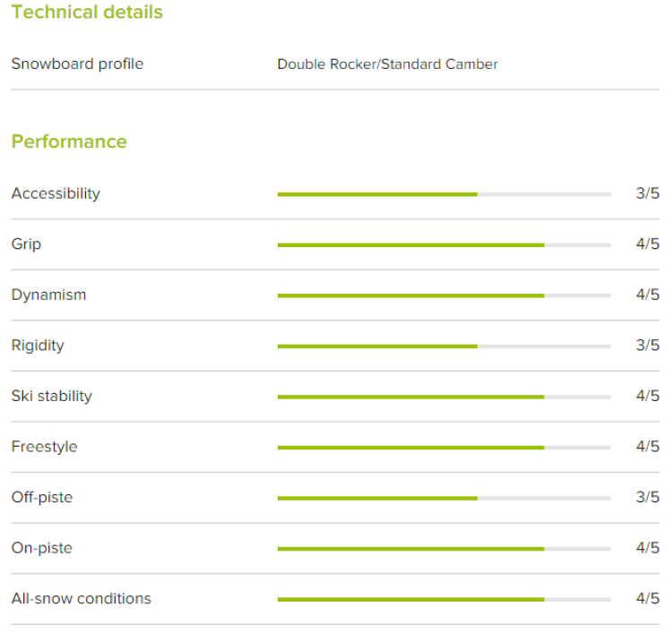Click the 4/5 score beside Grip

(x=647, y=244)
